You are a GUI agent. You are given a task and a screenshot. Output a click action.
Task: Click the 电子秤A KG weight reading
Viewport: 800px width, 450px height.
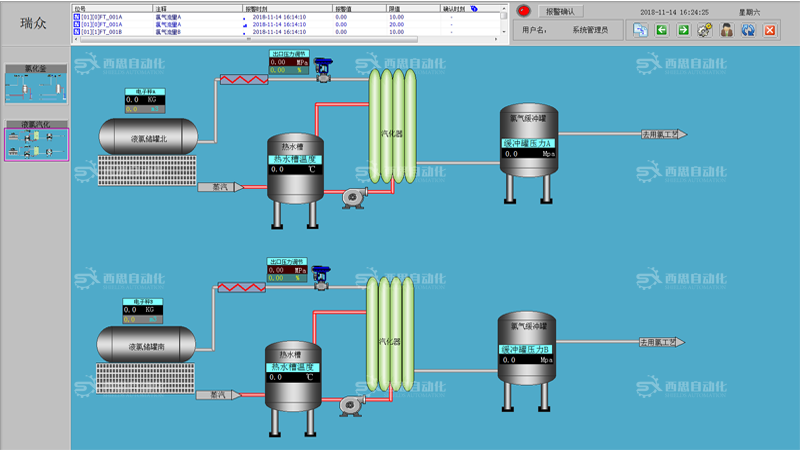[x=145, y=100]
